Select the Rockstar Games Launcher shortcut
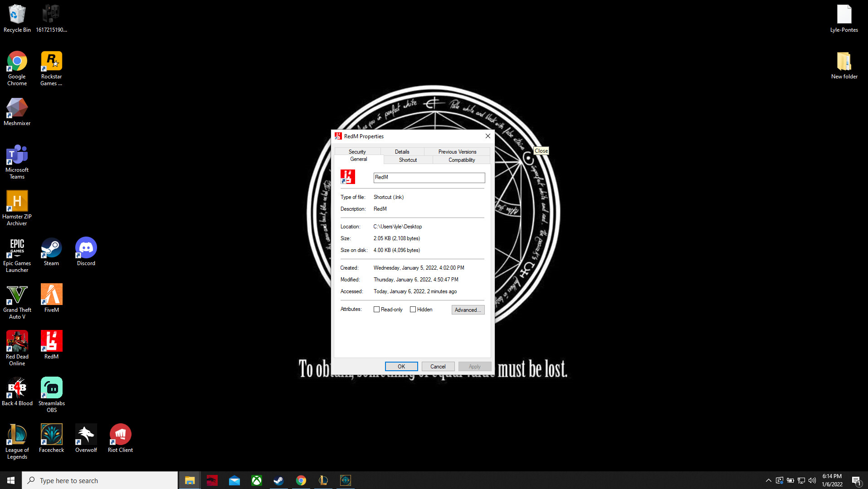868x489 pixels. click(x=51, y=68)
